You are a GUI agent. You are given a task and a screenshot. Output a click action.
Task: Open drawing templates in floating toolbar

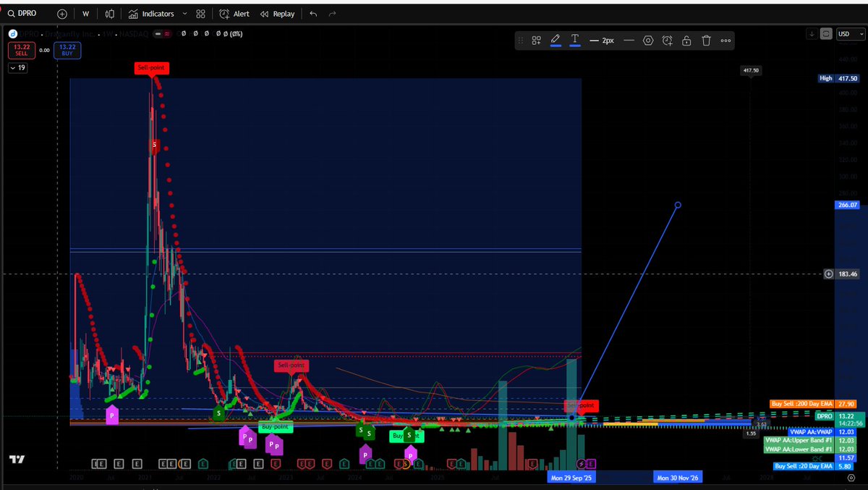(537, 41)
